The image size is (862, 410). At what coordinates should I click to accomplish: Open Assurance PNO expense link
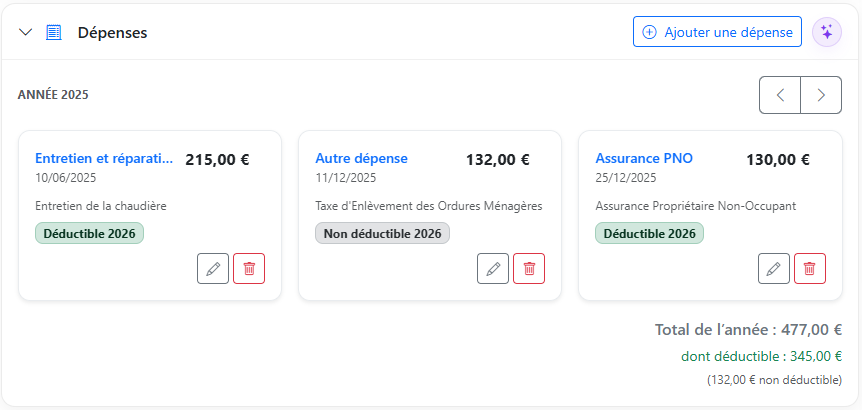644,159
